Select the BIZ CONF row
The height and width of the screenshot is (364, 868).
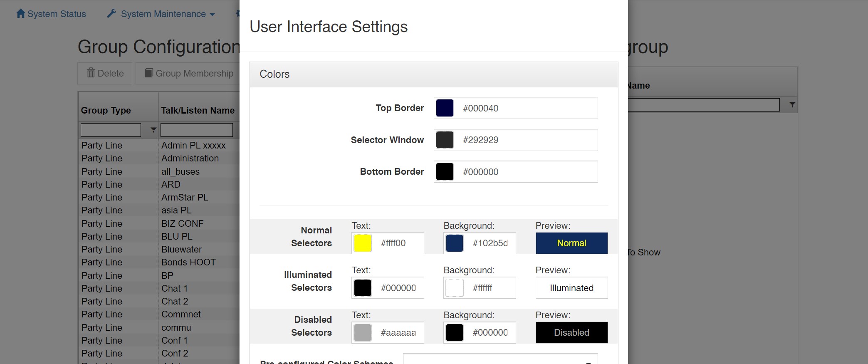click(x=159, y=223)
